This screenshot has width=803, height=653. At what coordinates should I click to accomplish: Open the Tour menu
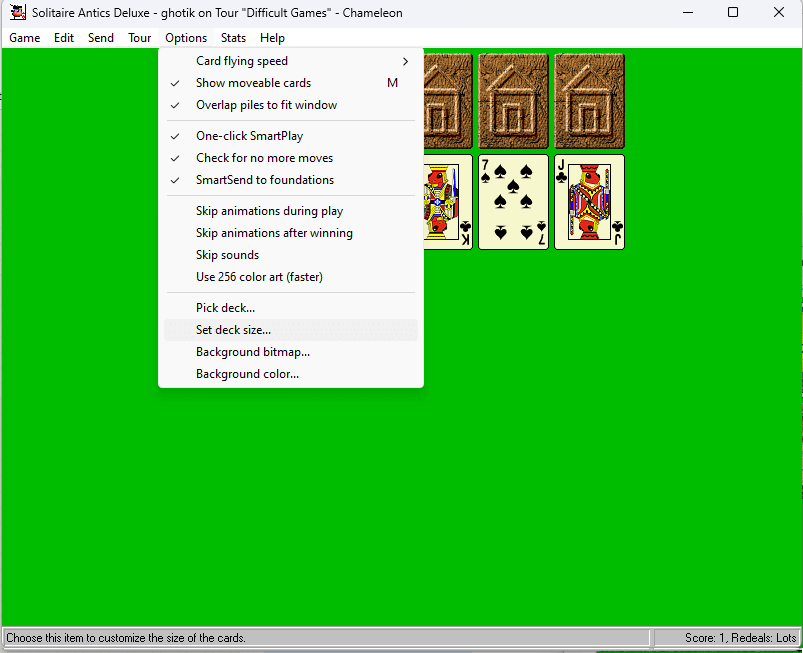[139, 38]
